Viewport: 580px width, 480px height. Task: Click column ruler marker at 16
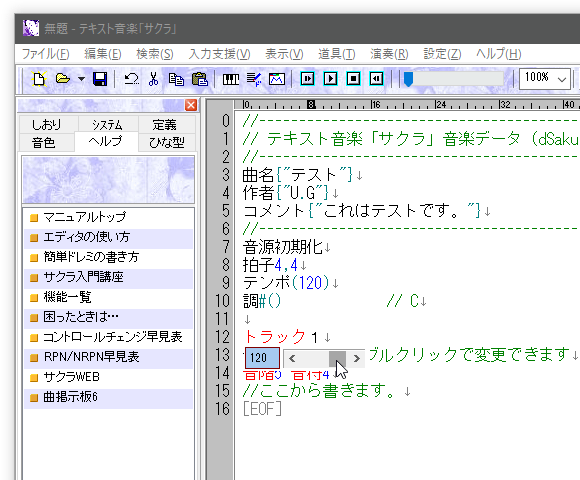tap(376, 105)
